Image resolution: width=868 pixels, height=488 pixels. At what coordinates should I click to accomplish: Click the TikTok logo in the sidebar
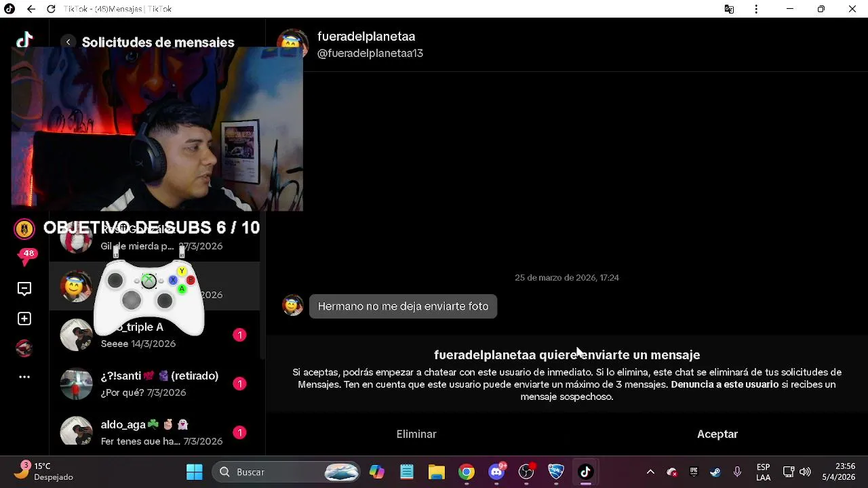[x=24, y=40]
